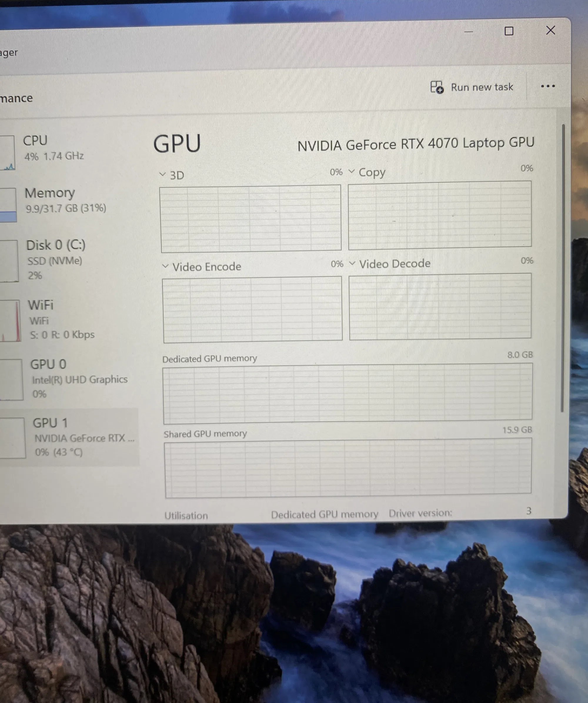The height and width of the screenshot is (703, 588).
Task: Minimize the Task Manager window
Action: 468,32
